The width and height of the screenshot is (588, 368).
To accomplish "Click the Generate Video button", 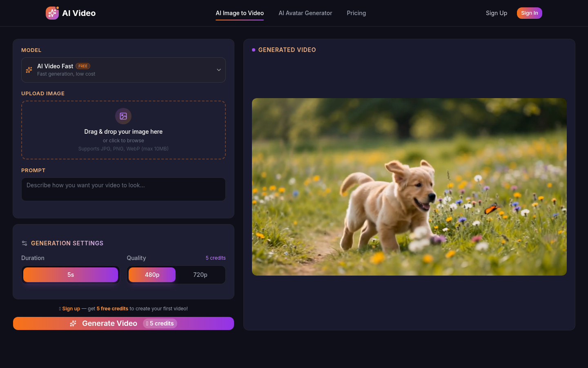I will click(x=123, y=323).
